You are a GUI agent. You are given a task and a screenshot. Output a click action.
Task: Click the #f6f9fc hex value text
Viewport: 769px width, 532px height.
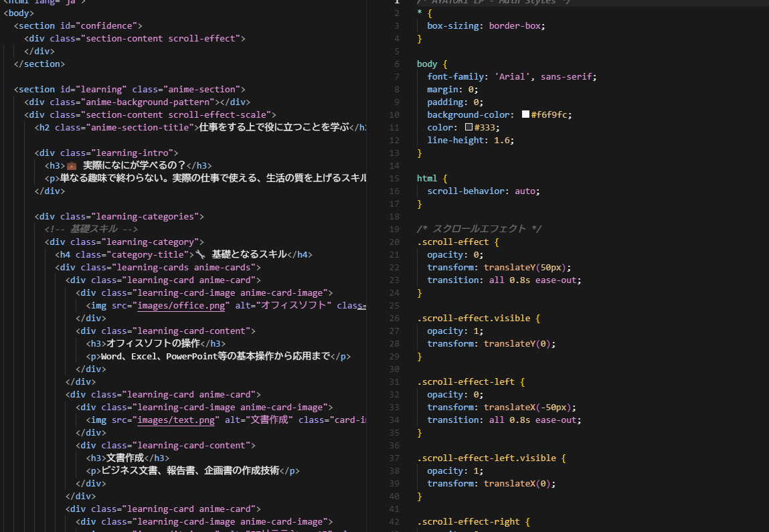click(x=549, y=115)
